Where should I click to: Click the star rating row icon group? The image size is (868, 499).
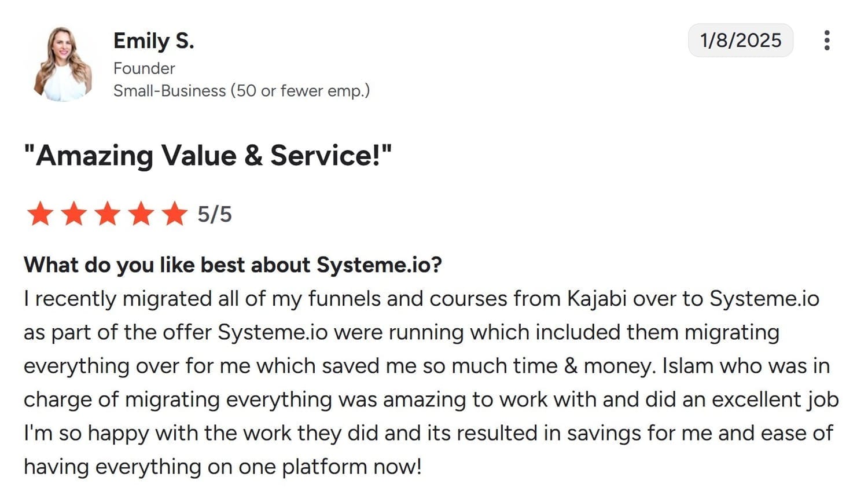[x=107, y=214]
